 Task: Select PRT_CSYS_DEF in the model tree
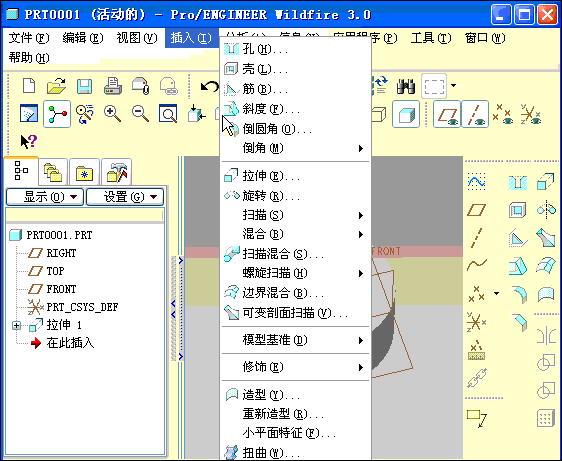click(x=73, y=307)
